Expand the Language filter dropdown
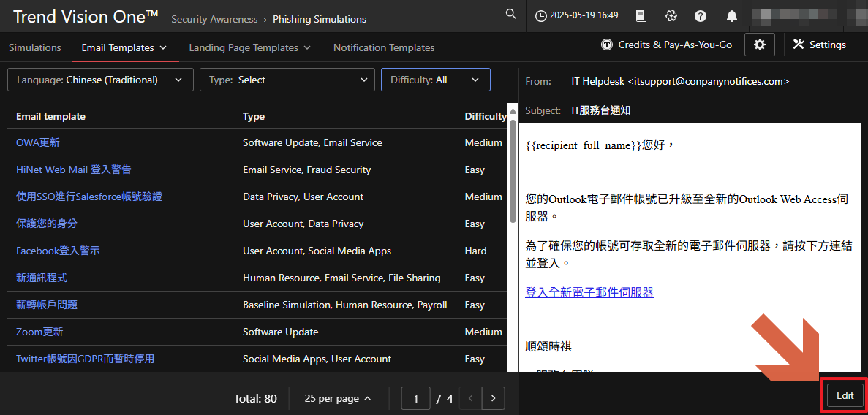Image resolution: width=868 pixels, height=415 pixels. pos(100,80)
